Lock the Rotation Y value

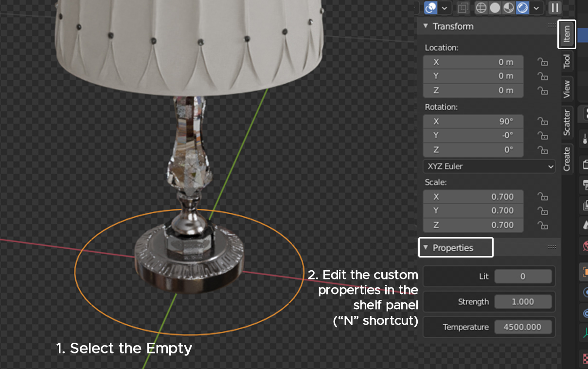click(x=542, y=135)
